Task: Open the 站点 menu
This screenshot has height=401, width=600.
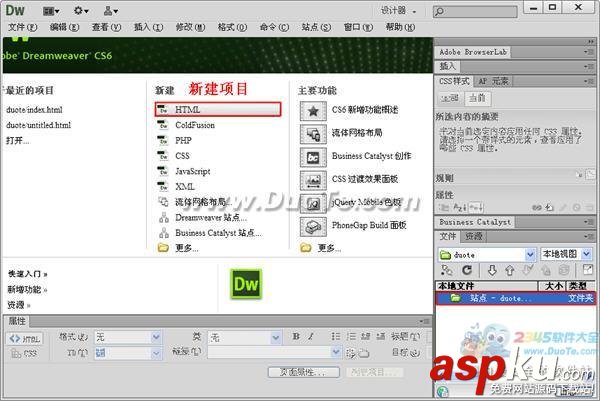Action: [x=316, y=27]
